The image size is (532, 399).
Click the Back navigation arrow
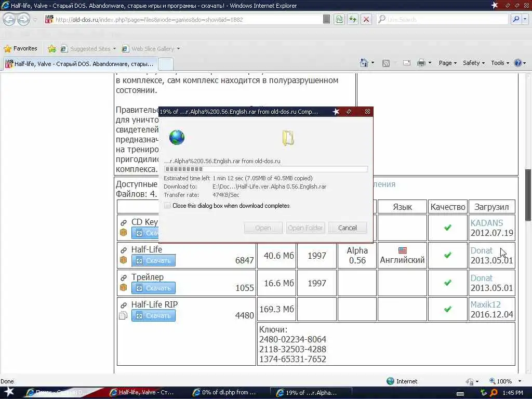[9, 19]
